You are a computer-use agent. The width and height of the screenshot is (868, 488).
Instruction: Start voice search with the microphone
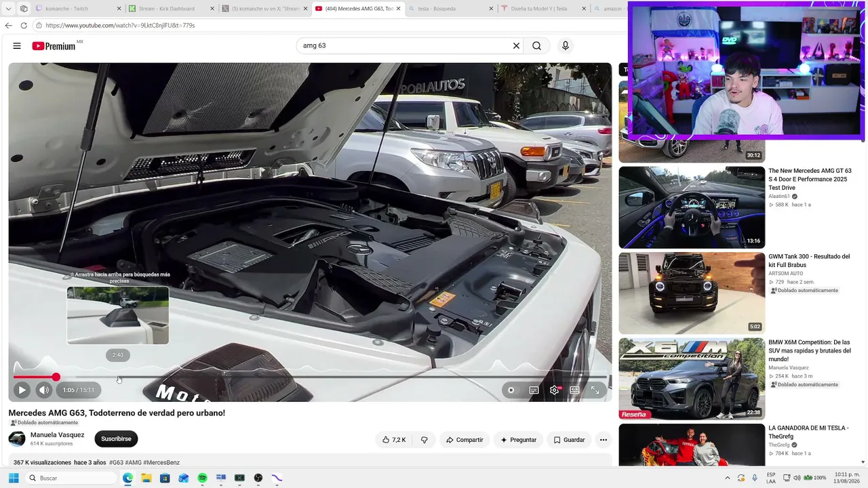click(566, 46)
